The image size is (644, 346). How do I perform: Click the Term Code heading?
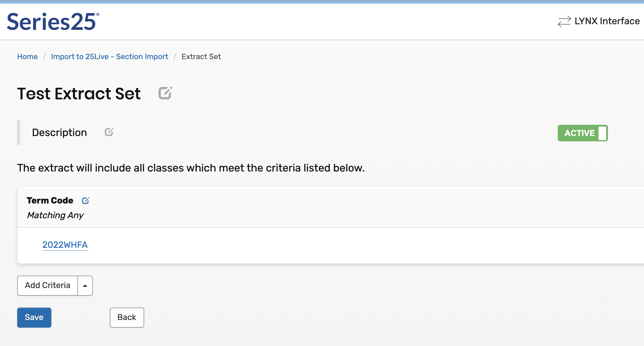[x=50, y=201]
